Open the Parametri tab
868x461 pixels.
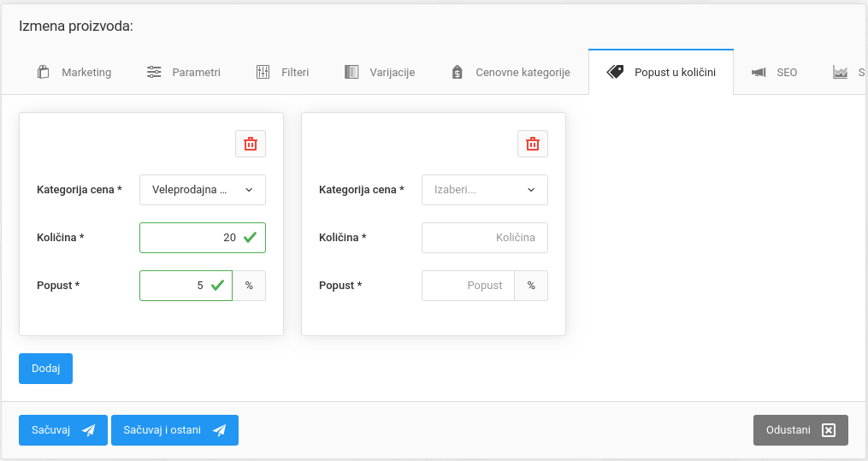point(196,73)
